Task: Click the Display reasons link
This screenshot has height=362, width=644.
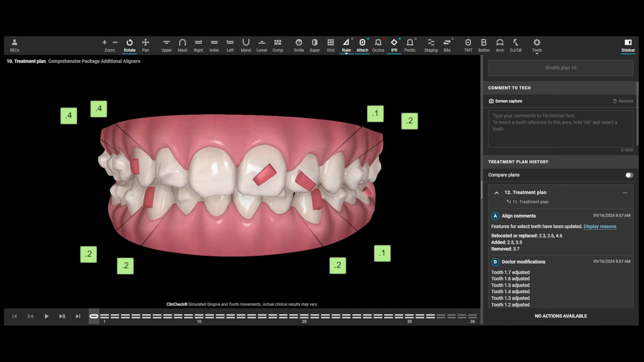Action: (600, 227)
